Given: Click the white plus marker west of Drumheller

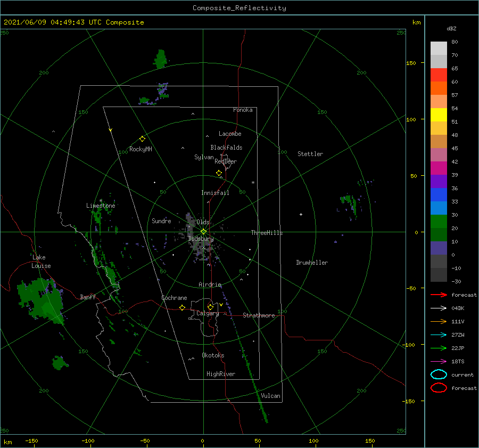Looking at the screenshot, I should 301,214.
